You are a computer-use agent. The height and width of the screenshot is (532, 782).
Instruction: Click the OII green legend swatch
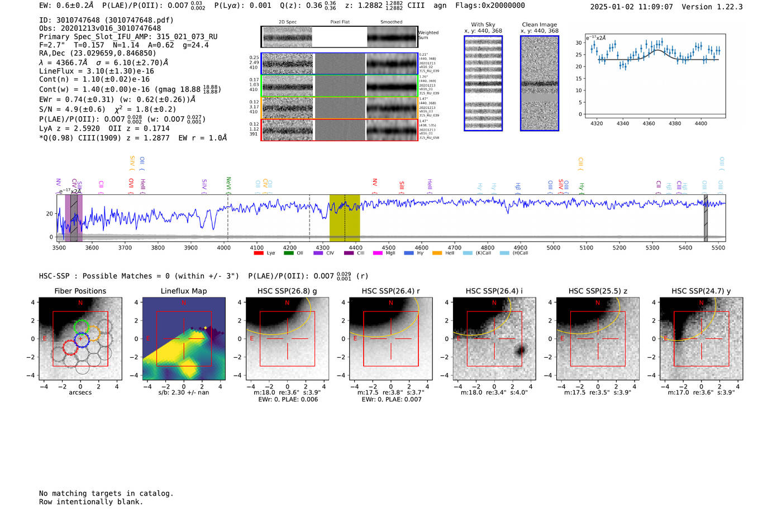point(288,253)
